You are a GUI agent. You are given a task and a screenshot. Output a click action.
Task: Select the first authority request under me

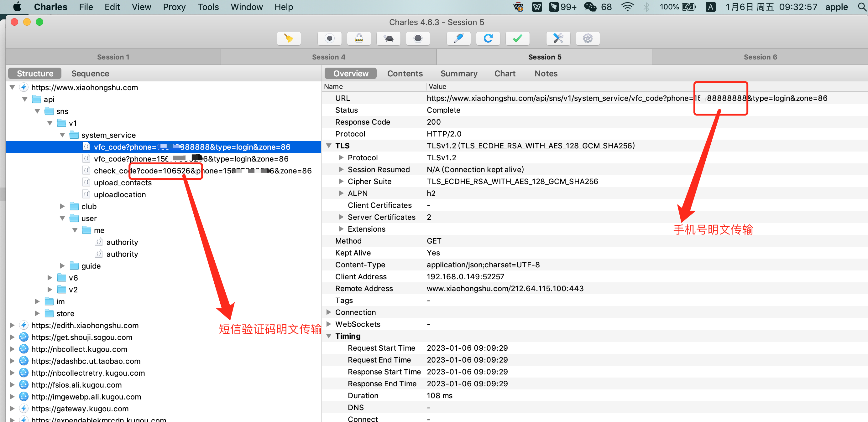[122, 242]
